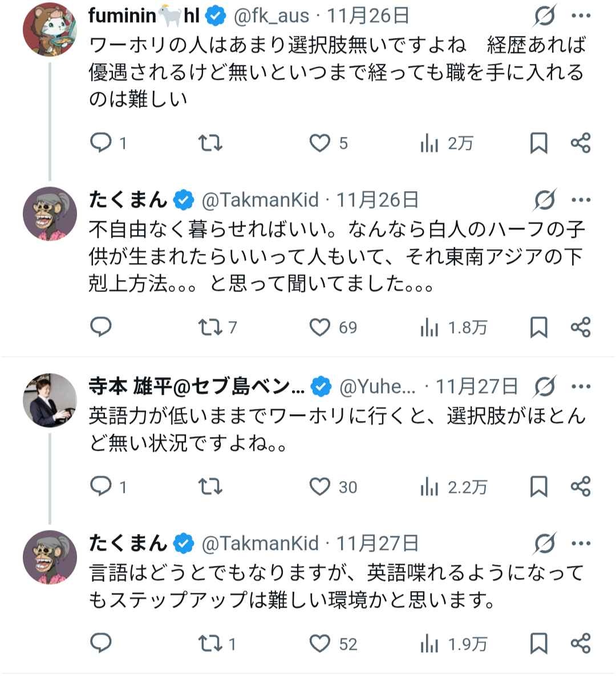
Task: Share the tweet with 30 likes
Action: 581,486
